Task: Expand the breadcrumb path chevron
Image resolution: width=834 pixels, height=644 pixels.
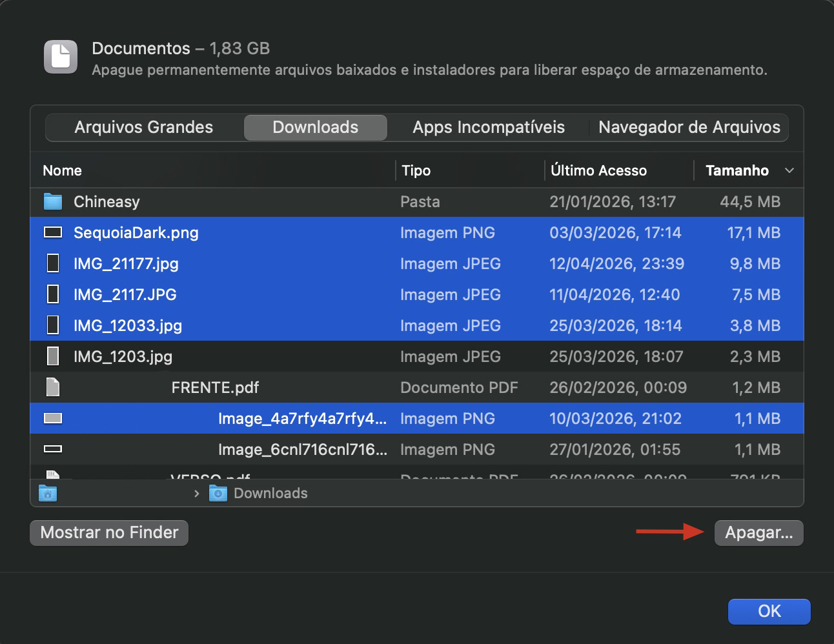Action: point(196,493)
